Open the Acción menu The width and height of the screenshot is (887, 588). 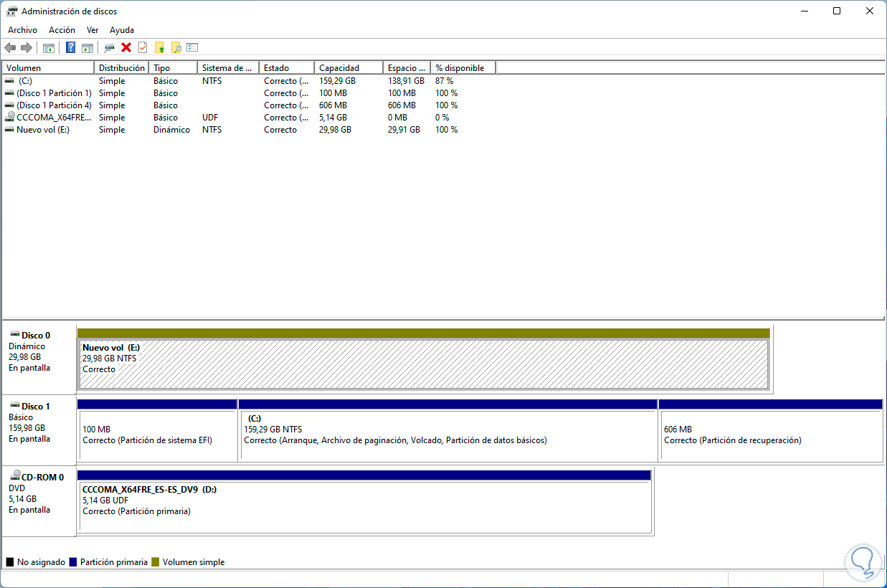tap(62, 30)
